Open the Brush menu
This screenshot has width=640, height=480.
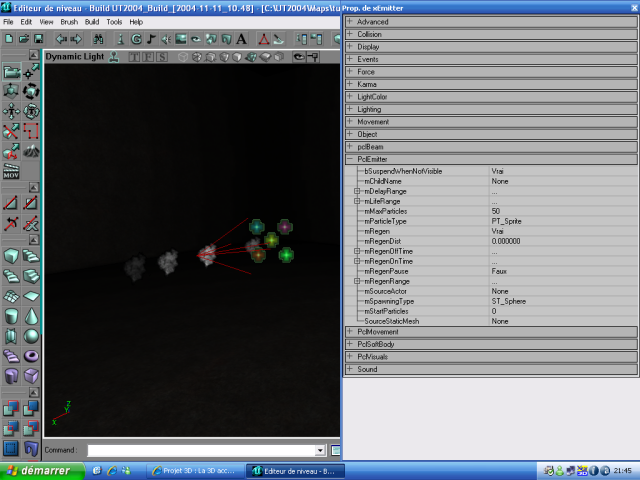[x=68, y=21]
